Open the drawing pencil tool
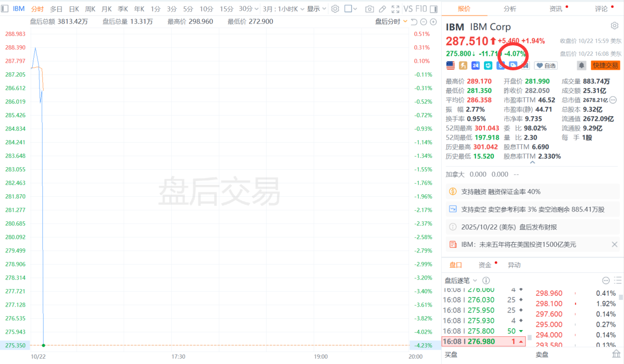624x364 pixels. click(382, 9)
